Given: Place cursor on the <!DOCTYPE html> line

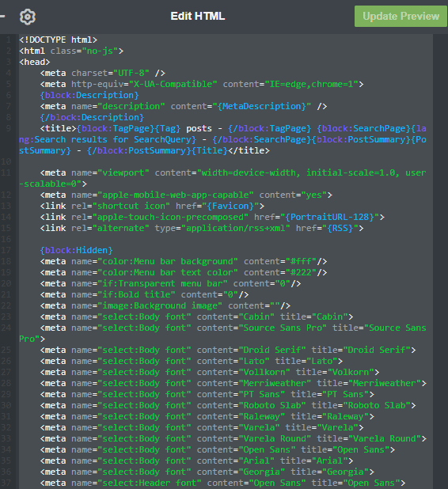Looking at the screenshot, I should tap(58, 40).
